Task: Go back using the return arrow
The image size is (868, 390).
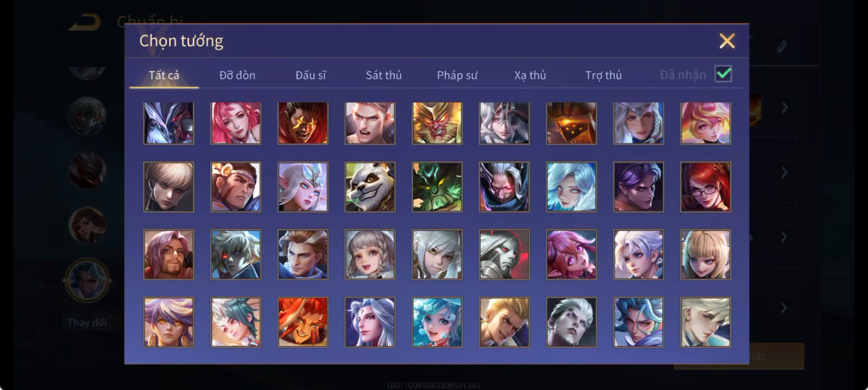Action: [84, 23]
